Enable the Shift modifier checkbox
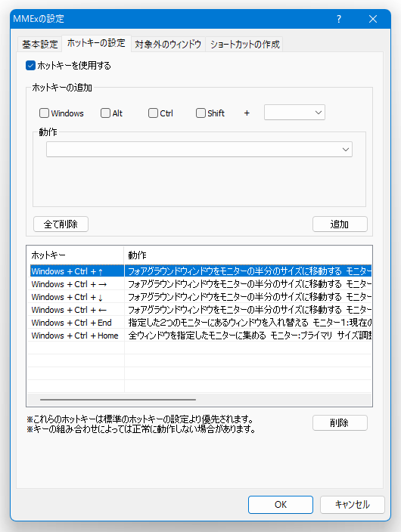The image size is (401, 532). 210,113
